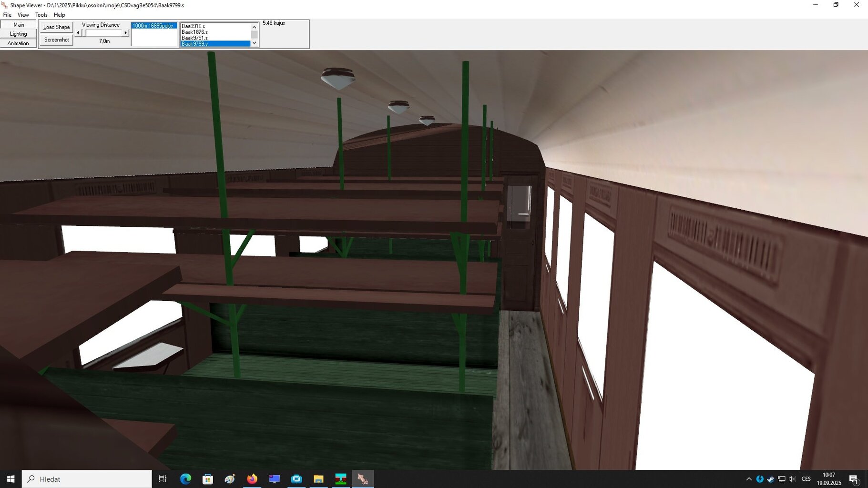Open the File menu

click(x=7, y=15)
